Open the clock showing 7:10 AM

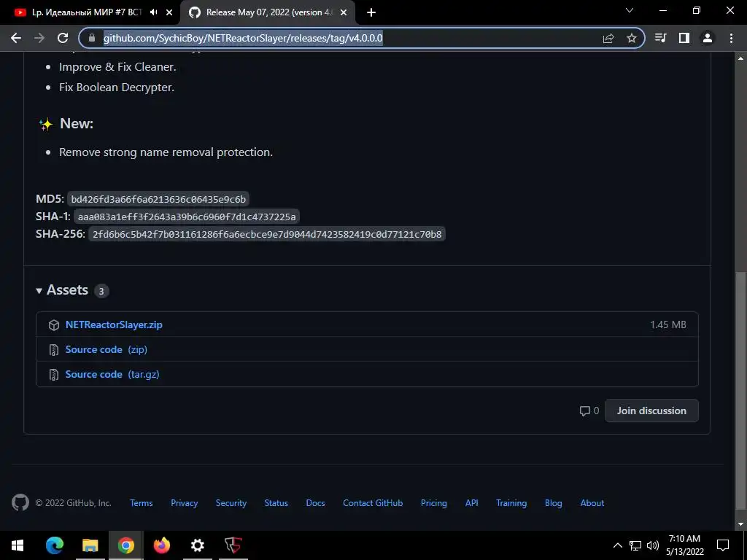[684, 545]
